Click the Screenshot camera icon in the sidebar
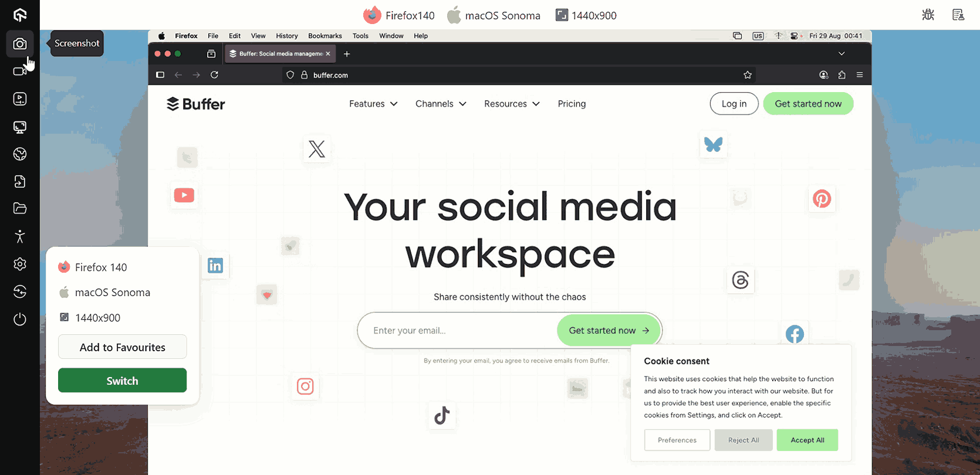 pos(20,44)
